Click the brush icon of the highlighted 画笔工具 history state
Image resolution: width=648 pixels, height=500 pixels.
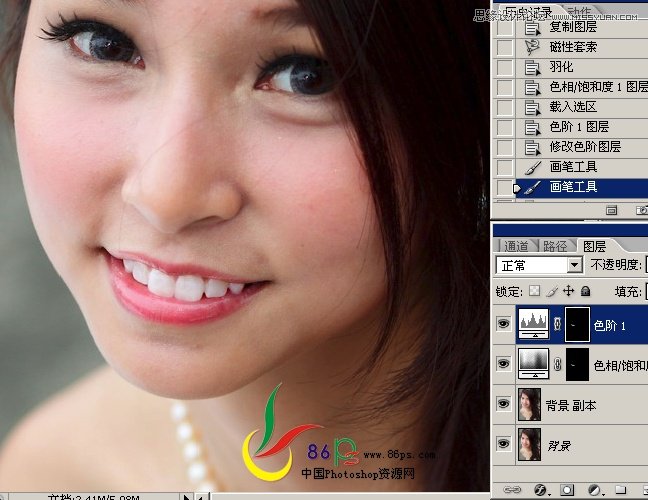[532, 188]
